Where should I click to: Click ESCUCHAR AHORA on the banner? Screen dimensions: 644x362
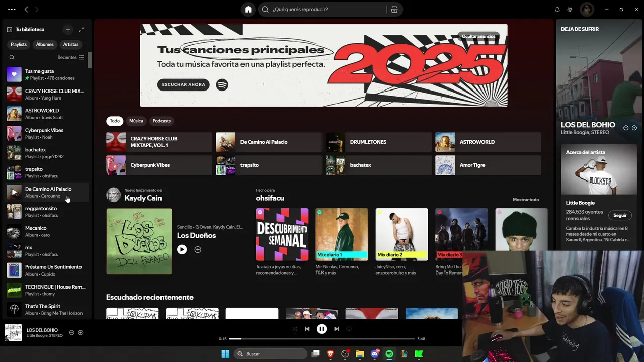coord(183,84)
